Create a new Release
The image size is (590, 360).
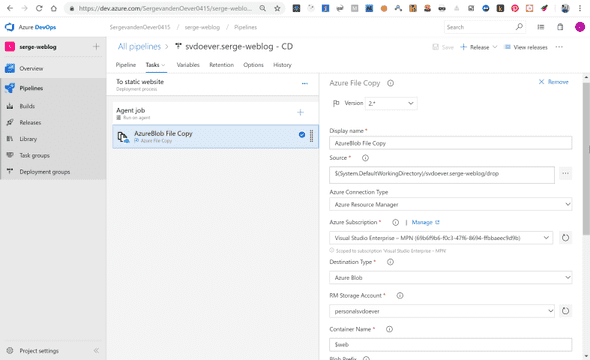tap(474, 47)
